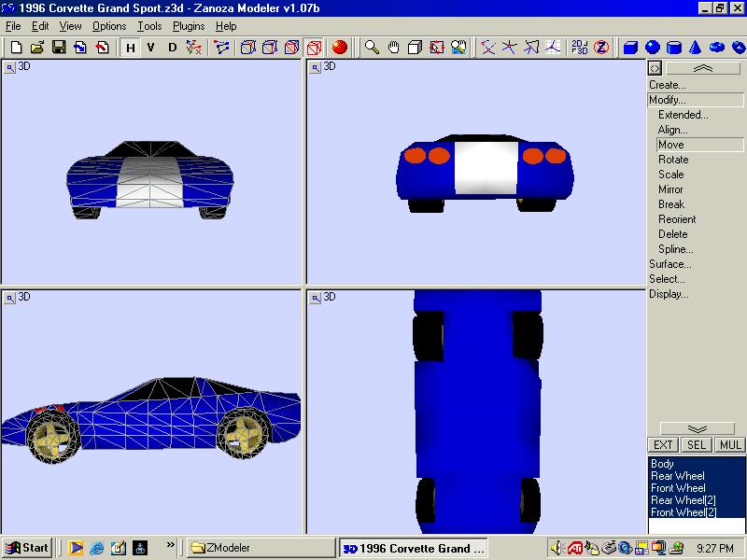
Task: Create a cylinder primitive from toolbar
Action: (x=674, y=48)
